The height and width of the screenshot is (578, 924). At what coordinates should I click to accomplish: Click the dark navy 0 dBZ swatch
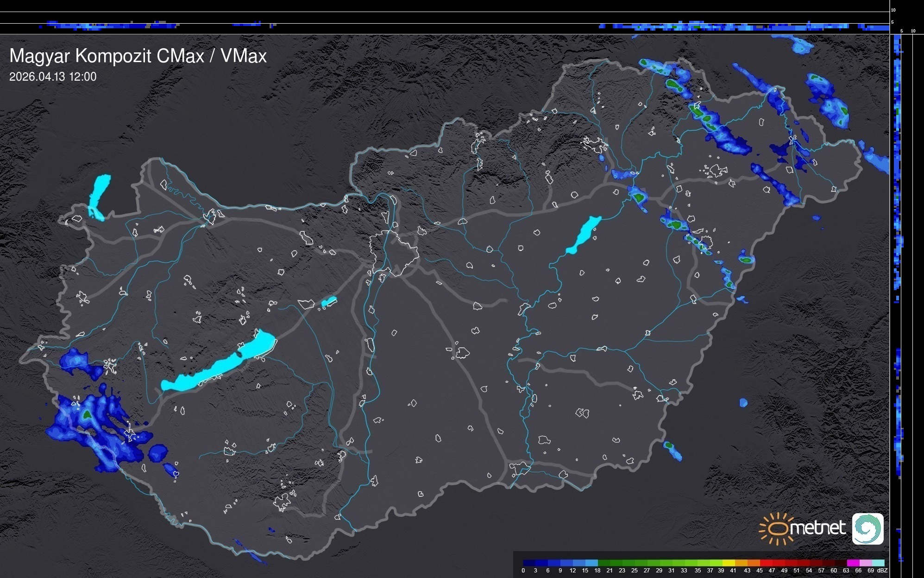tap(529, 563)
